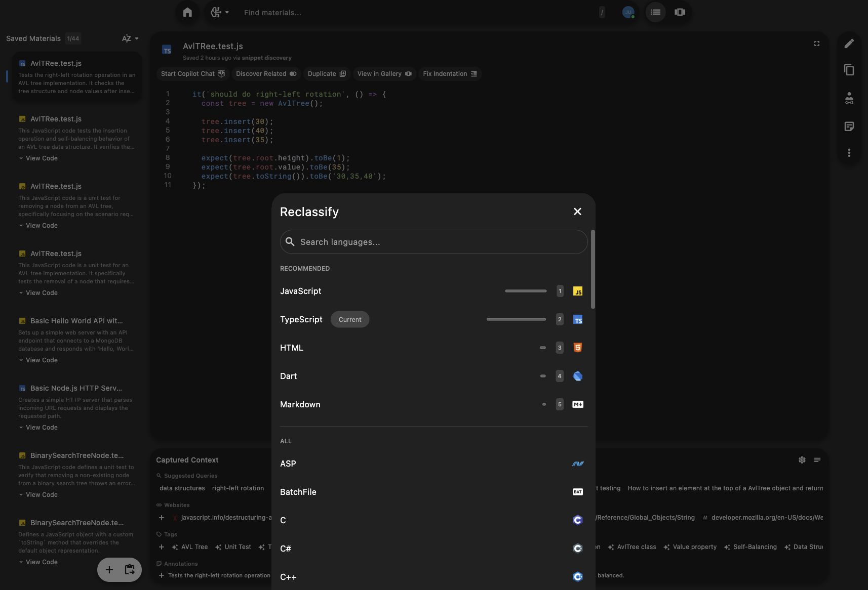Select ASP from the All list

[x=433, y=463]
